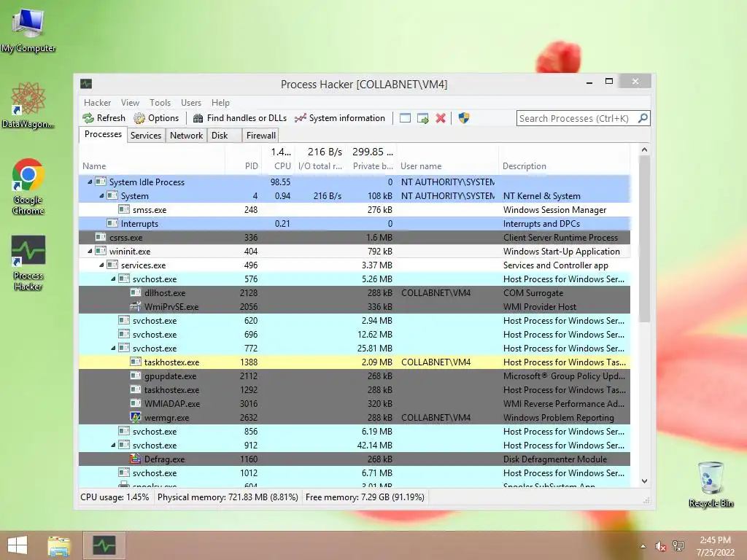This screenshot has width=747, height=560.
Task: Click the shield show all users icon
Action: tap(463, 118)
